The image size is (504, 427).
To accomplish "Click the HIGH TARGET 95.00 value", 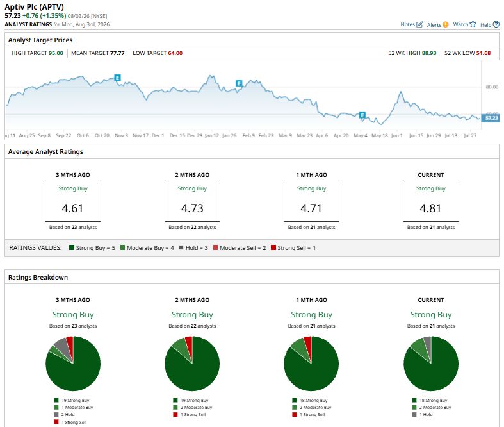I will (56, 53).
